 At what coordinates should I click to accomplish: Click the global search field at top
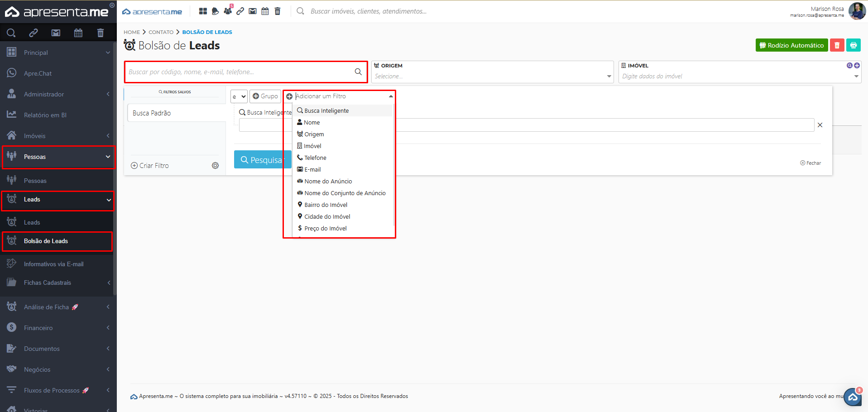click(x=368, y=11)
